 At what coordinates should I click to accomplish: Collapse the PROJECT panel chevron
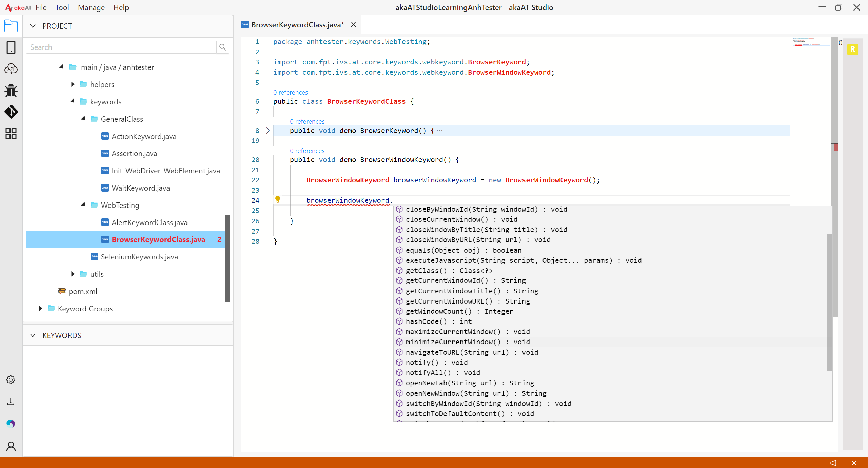click(x=33, y=26)
